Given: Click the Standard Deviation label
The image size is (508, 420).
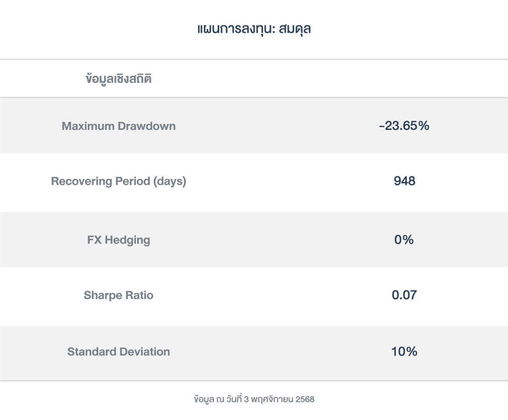Looking at the screenshot, I should coord(119,352).
